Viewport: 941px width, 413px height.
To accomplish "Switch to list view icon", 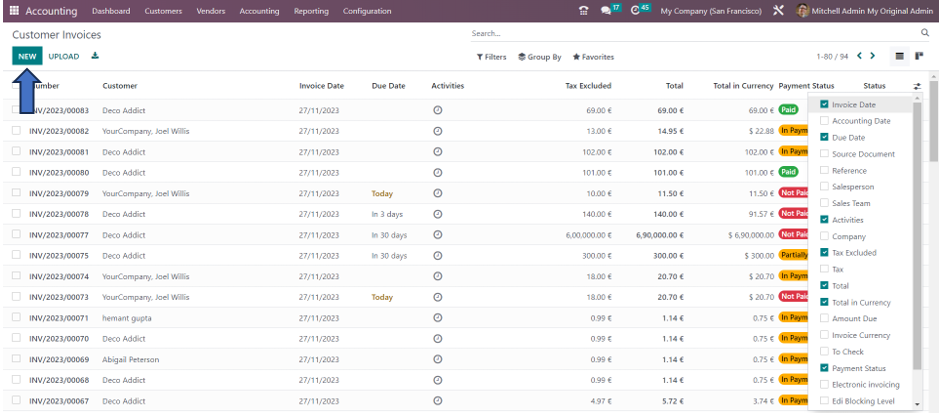I will (899, 56).
